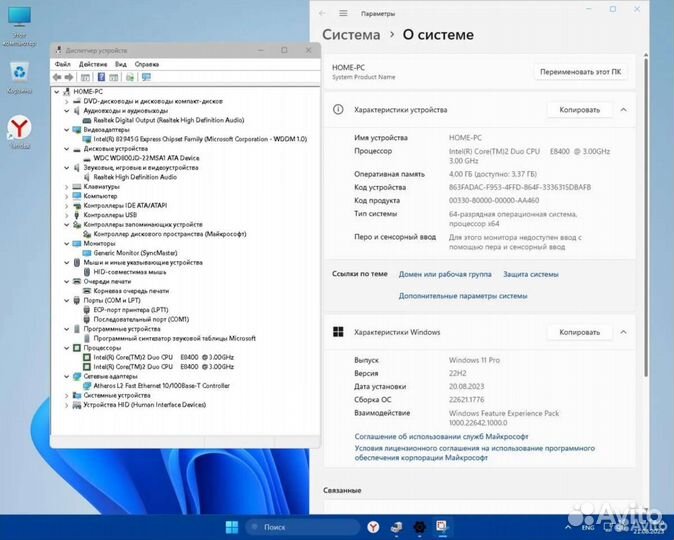Expand the Клавиатуры category
Viewport: 674px width, 540px height.
[x=66, y=187]
